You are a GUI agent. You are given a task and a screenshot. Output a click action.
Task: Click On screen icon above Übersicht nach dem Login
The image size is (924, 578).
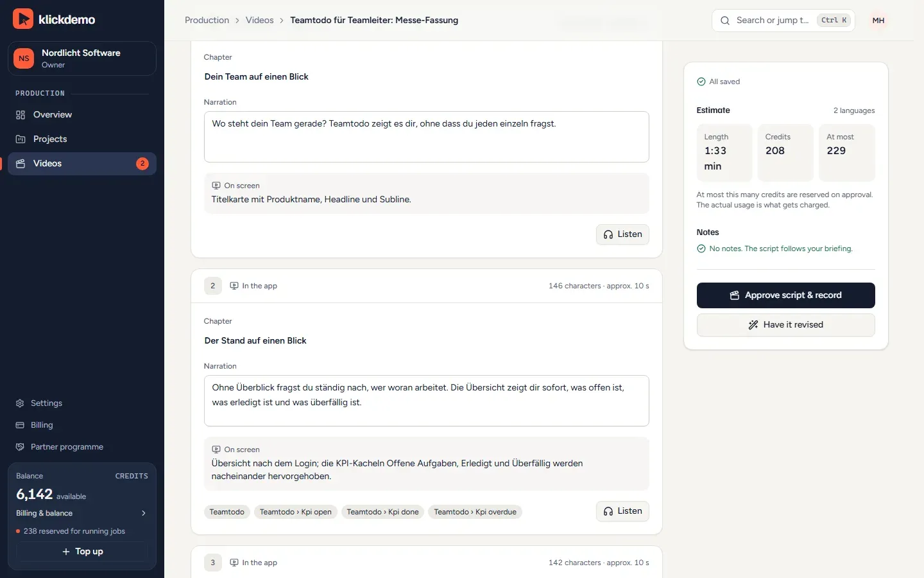pos(216,450)
